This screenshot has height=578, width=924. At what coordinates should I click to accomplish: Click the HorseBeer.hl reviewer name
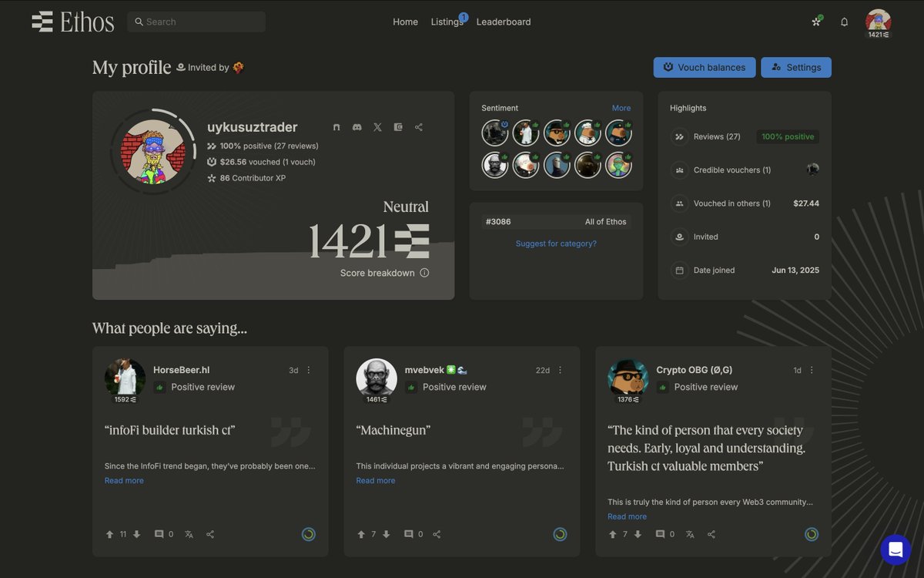(x=182, y=370)
